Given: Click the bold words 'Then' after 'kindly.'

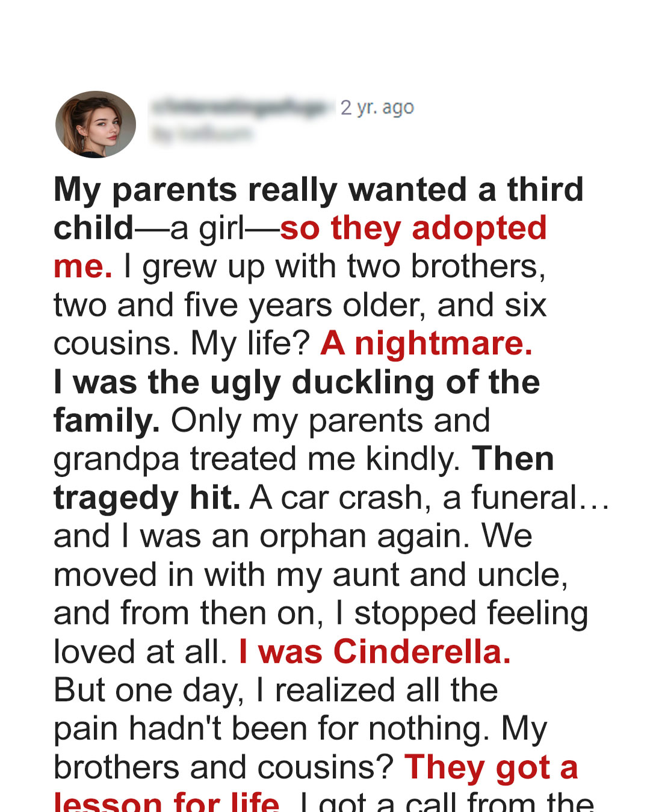Looking at the screenshot, I should [513, 459].
